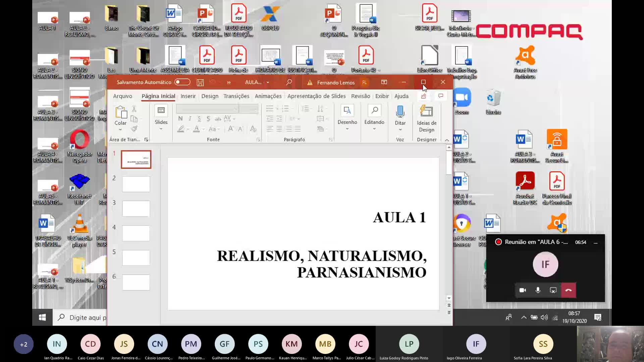Screen dimensions: 644x362
Task: Toggle Underline (S) formatting
Action: 199,118
